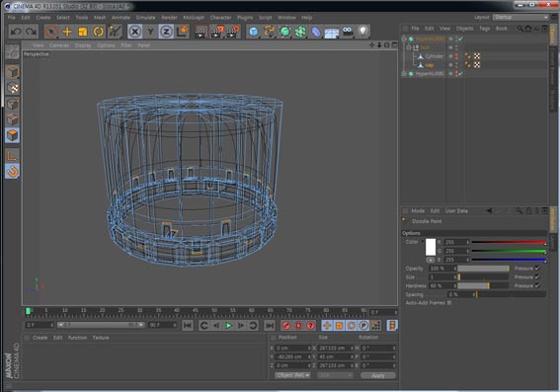The image size is (560, 392).
Task: Toggle the Y axis lock
Action: (x=150, y=32)
